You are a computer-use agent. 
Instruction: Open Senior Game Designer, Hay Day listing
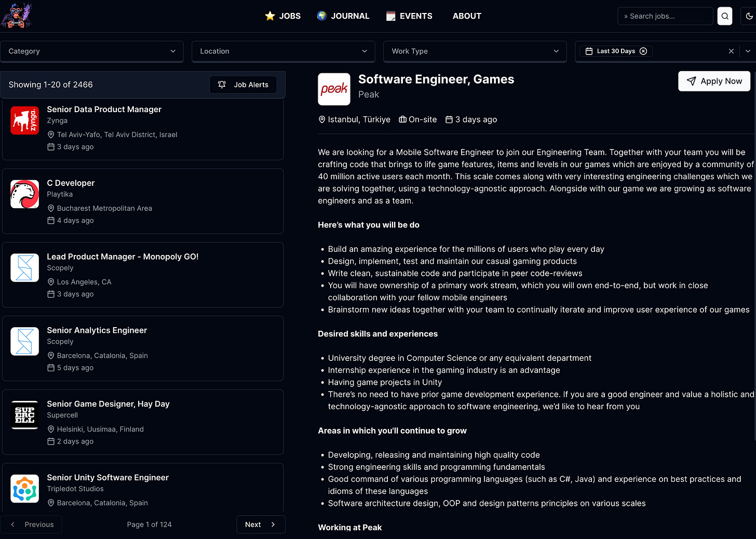(x=143, y=422)
